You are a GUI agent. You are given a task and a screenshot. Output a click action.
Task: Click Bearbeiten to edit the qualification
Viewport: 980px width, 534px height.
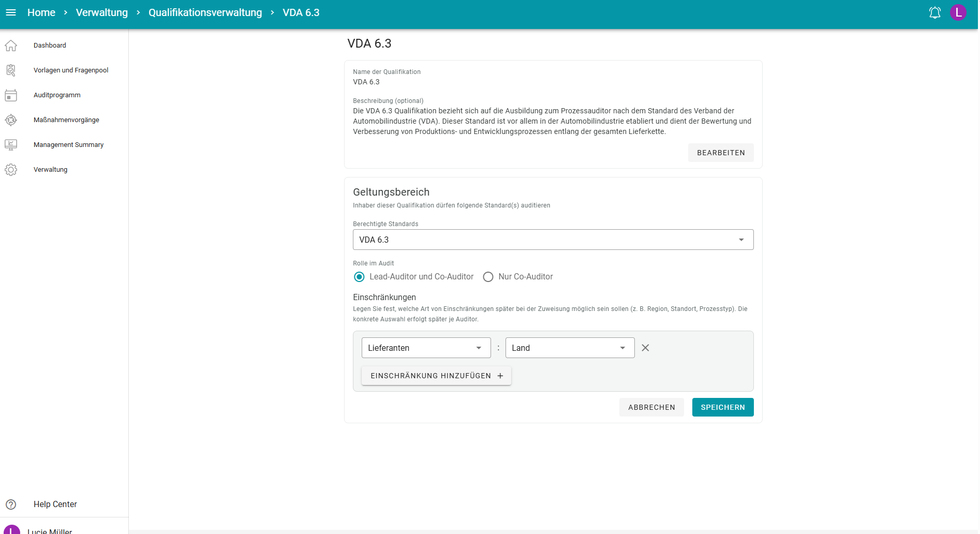[x=720, y=153]
